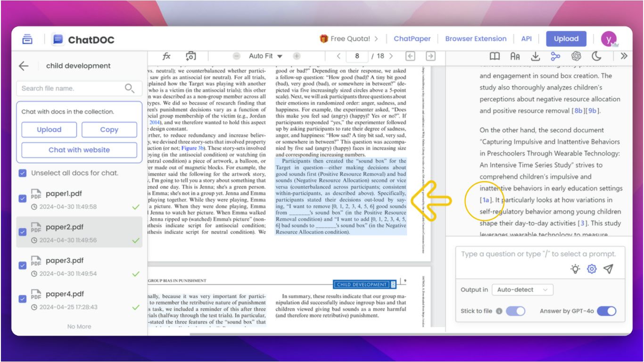This screenshot has height=362, width=644.
Task: Click the screenshot capture icon
Action: pyautogui.click(x=190, y=56)
